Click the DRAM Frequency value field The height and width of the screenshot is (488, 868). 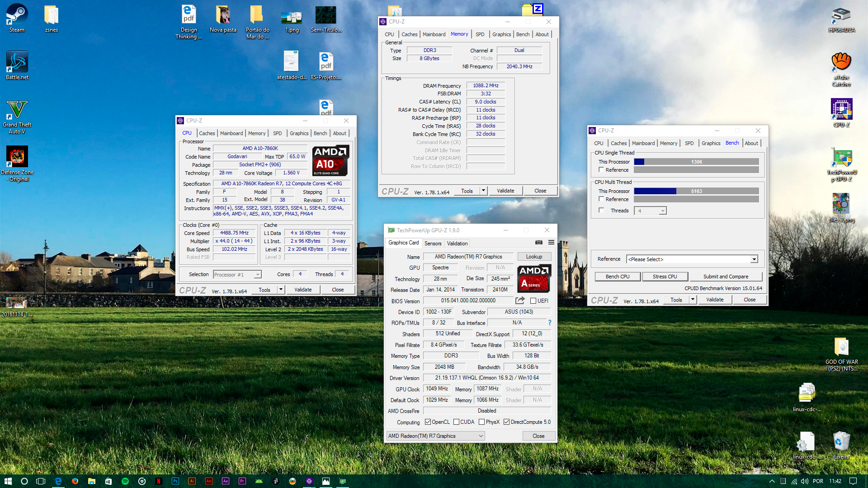(486, 85)
